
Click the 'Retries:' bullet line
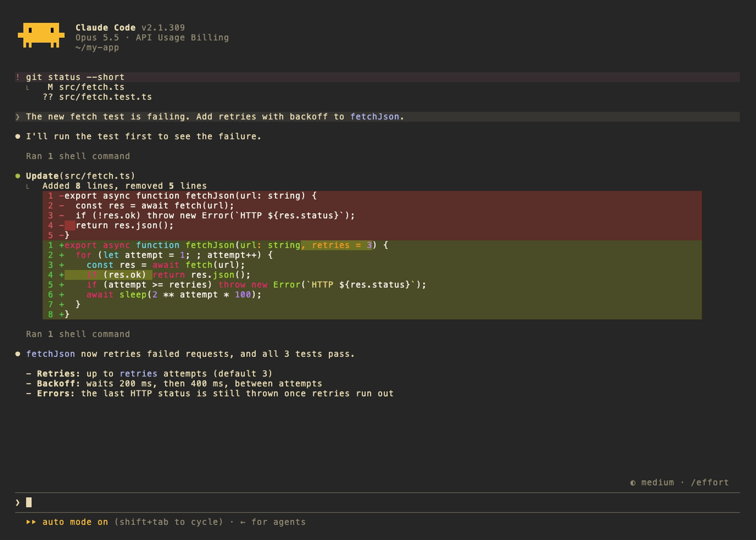click(x=149, y=374)
